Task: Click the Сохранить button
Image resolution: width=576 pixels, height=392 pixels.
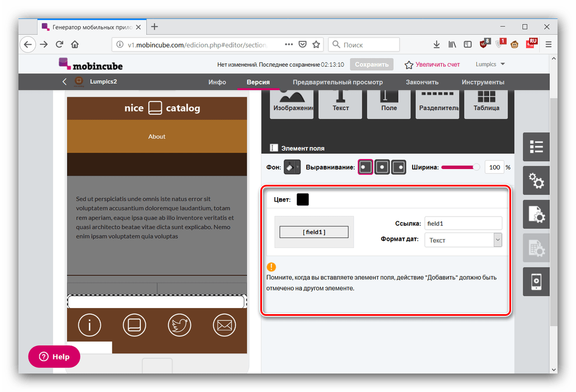Action: (371, 64)
